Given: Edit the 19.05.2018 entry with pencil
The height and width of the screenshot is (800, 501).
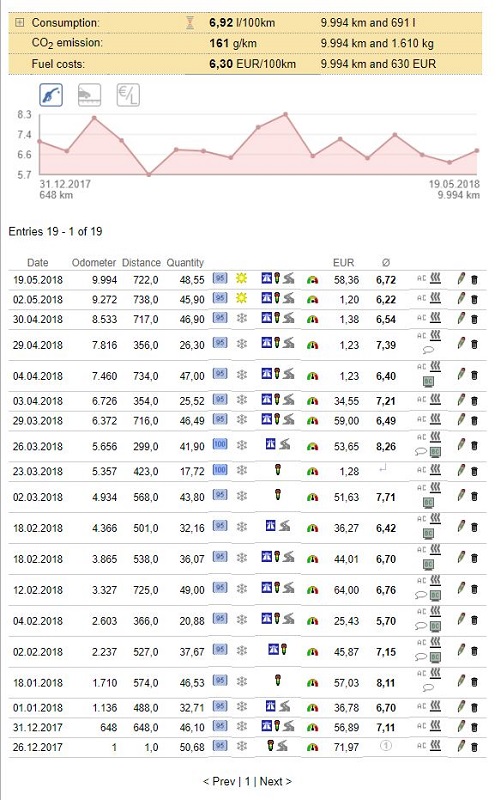Looking at the screenshot, I should [x=461, y=279].
